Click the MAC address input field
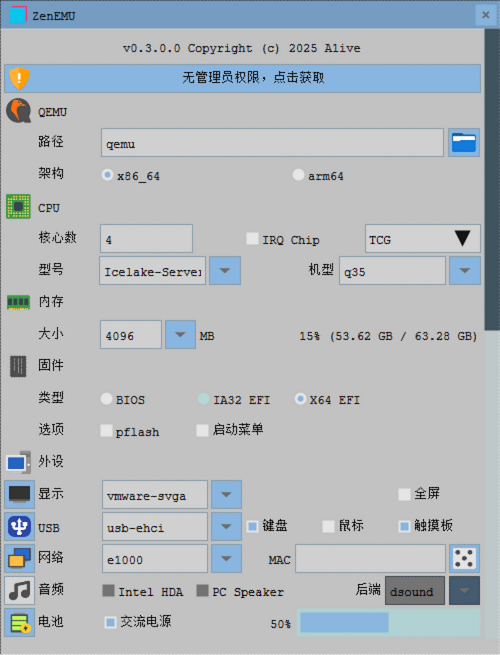Screen dimensions: 500x655 [371, 559]
